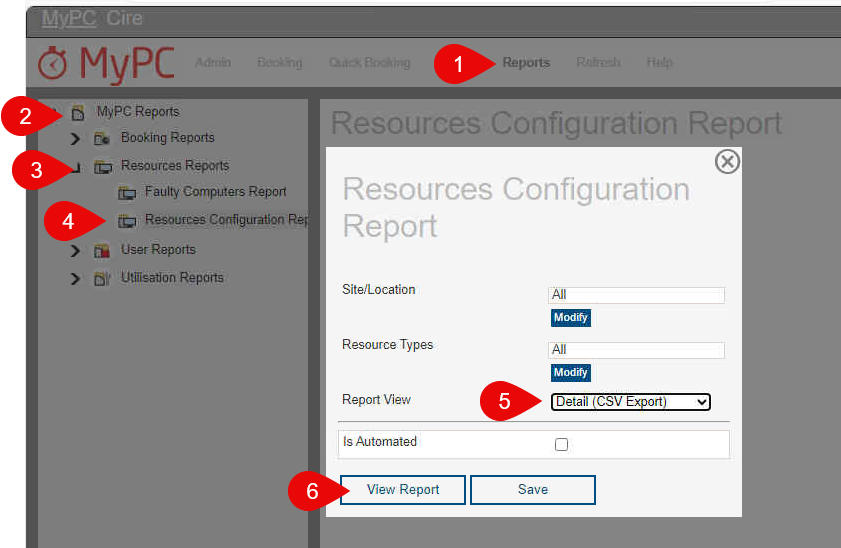Click the User Reports folder icon
841x548 pixels.
[102, 250]
